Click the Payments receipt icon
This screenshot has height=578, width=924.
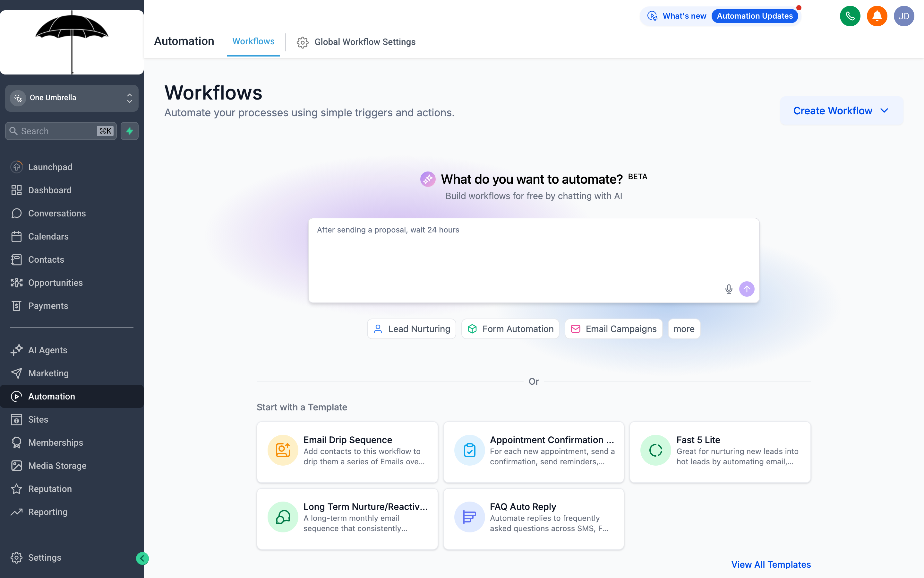coord(16,306)
